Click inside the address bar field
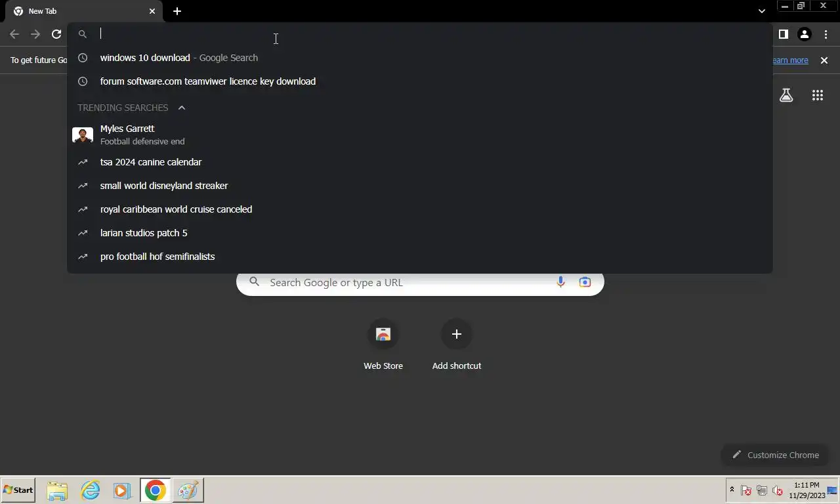Viewport: 840px width, 504px height. point(420,34)
